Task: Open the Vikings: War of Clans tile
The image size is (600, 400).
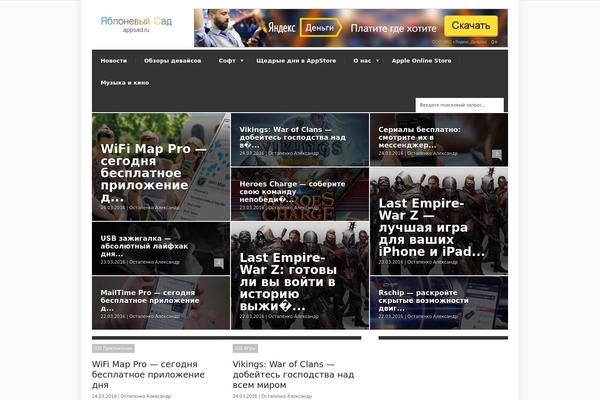Action: [300, 139]
